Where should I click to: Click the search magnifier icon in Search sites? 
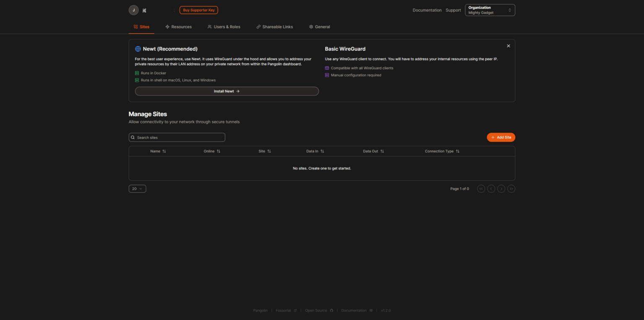click(x=133, y=137)
